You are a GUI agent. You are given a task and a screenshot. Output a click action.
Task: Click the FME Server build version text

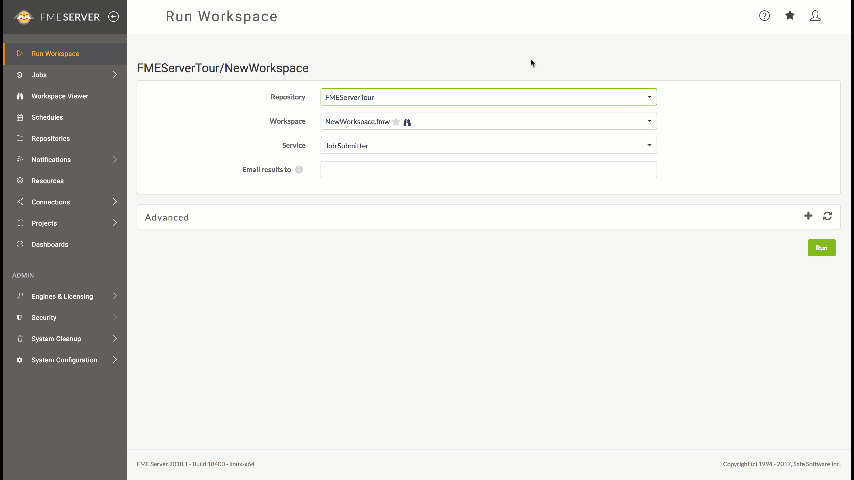pyautogui.click(x=196, y=464)
